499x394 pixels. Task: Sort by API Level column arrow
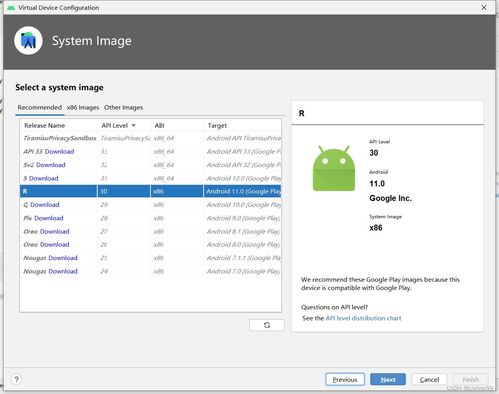pyautogui.click(x=134, y=126)
